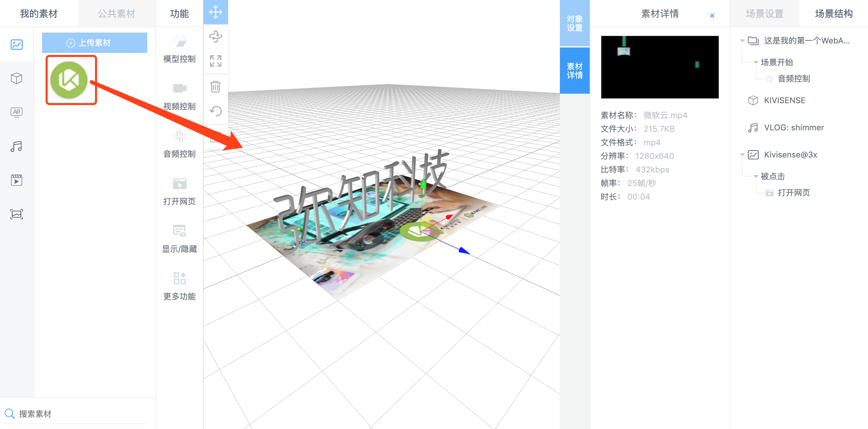Image resolution: width=868 pixels, height=429 pixels.
Task: Open the music assets category icon
Action: tap(16, 146)
